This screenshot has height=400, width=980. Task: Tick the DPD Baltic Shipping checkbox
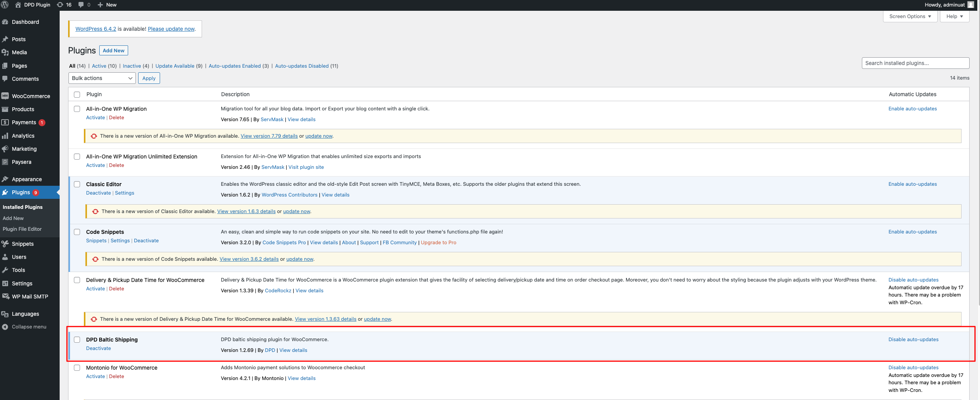pos(77,340)
